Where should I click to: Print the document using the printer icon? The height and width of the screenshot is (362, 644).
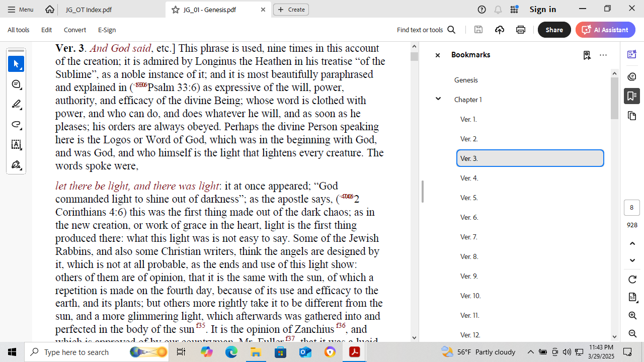[521, 30]
